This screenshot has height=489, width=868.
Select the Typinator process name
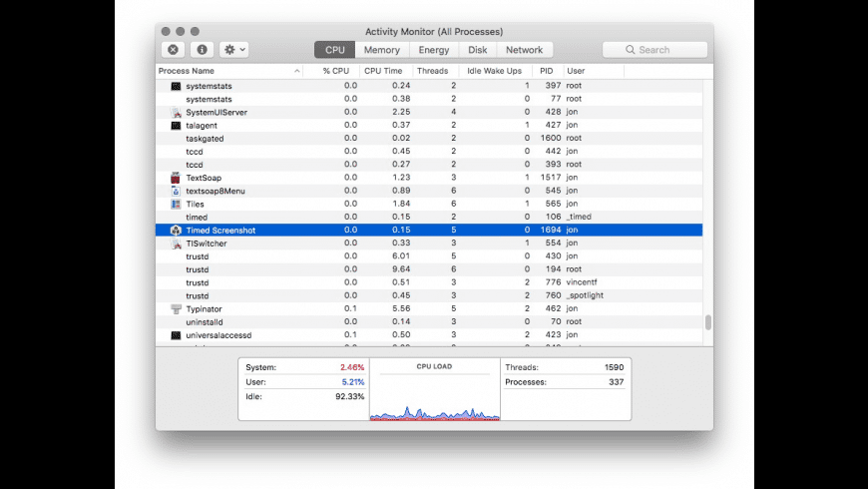point(204,309)
